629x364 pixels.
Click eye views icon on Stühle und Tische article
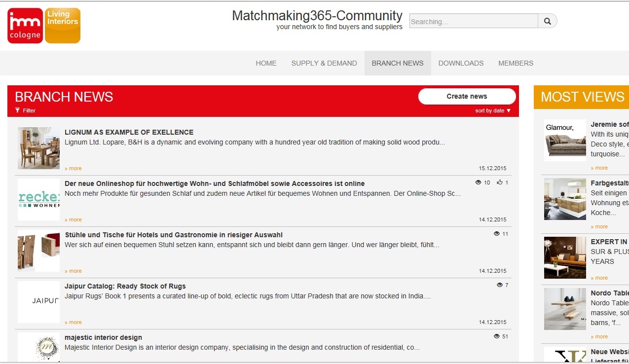click(x=497, y=234)
